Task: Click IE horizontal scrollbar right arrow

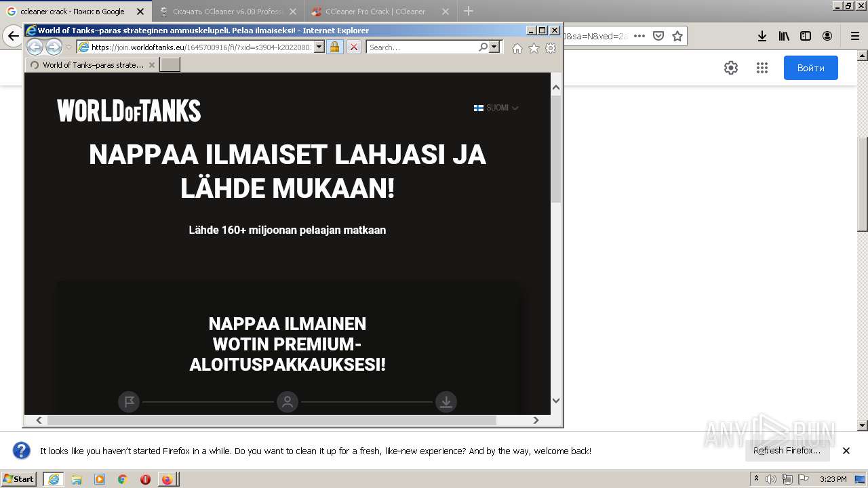Action: coord(536,420)
